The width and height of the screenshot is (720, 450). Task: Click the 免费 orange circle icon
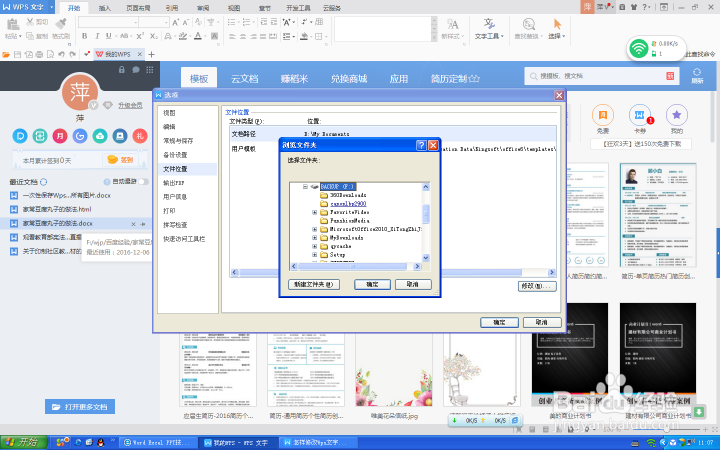click(603, 115)
